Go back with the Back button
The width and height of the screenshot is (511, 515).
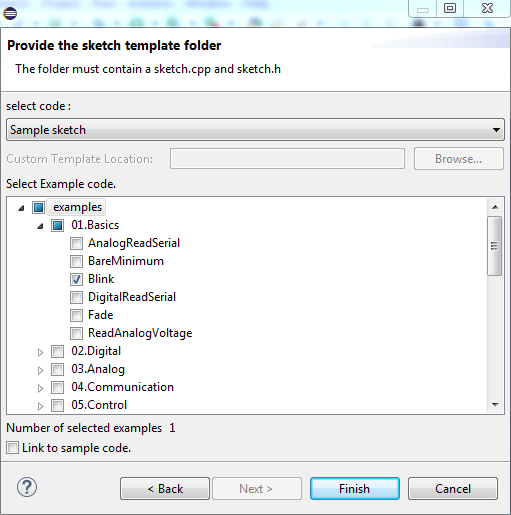[165, 489]
